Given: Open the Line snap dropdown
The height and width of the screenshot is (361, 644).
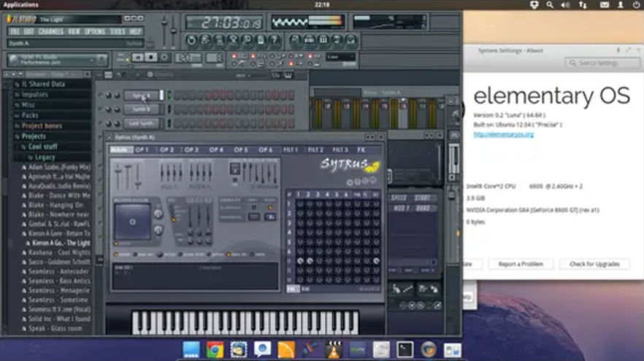Looking at the screenshot, I should pos(340,57).
